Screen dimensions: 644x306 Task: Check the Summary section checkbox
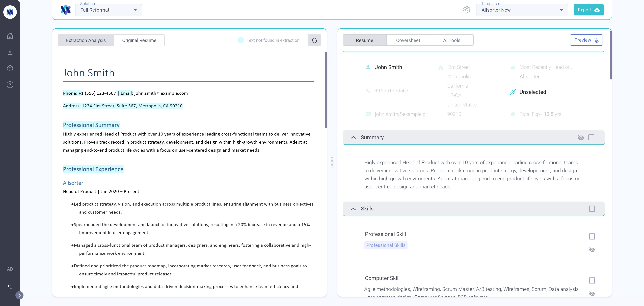591,138
